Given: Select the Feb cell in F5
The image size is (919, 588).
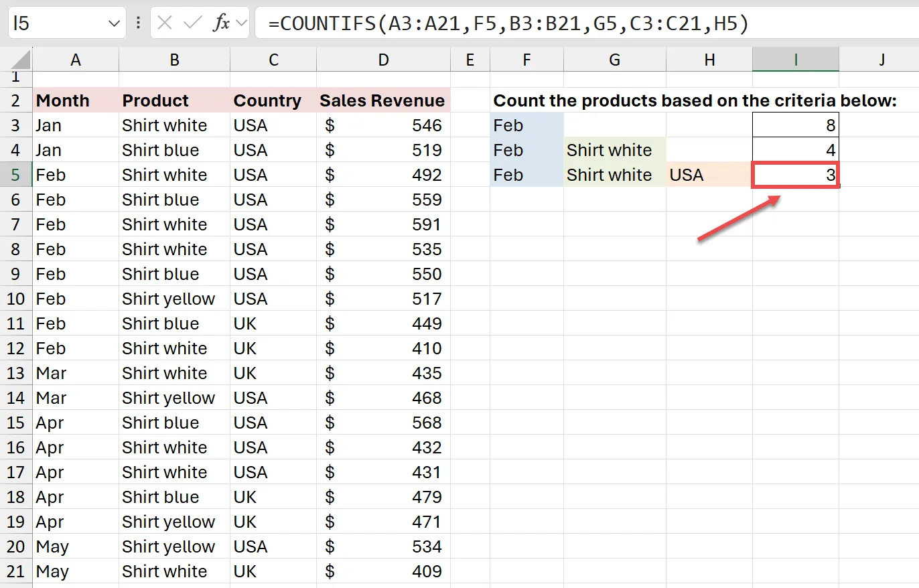Looking at the screenshot, I should click(526, 175).
